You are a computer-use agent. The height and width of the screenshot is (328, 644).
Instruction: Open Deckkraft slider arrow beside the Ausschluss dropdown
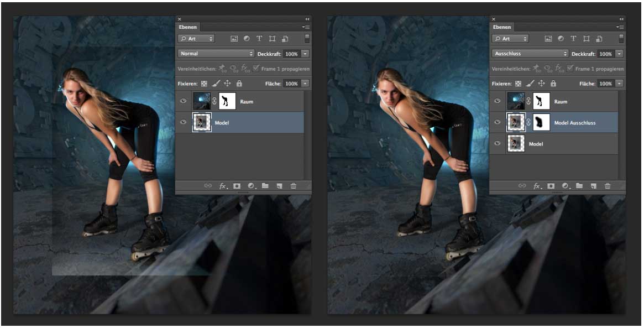pos(619,54)
